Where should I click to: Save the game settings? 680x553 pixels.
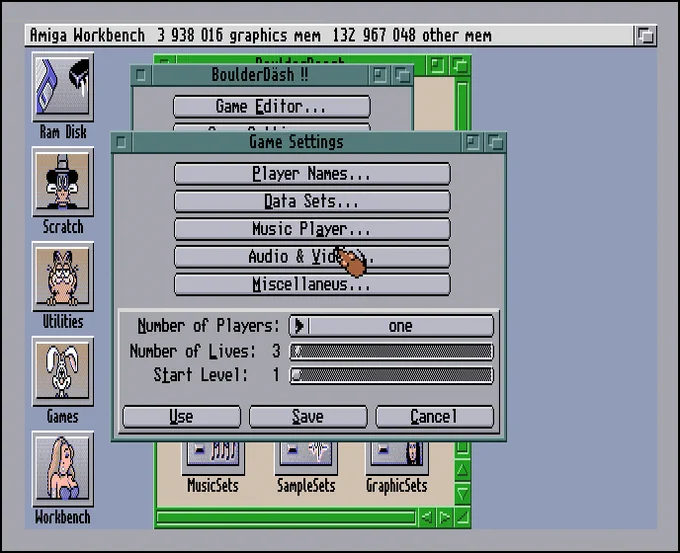click(x=308, y=417)
